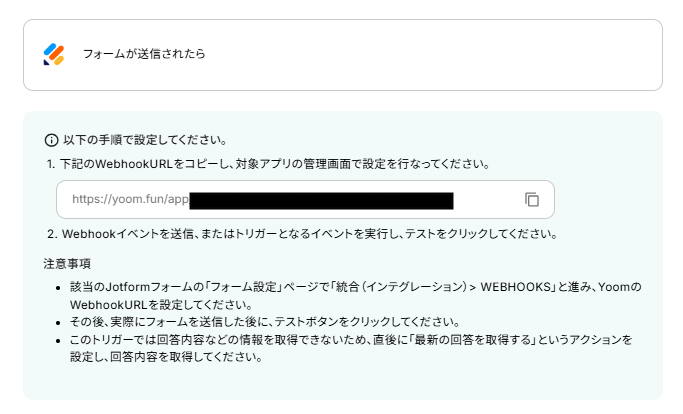
Task: Click the Jotform logo icon
Action: click(x=54, y=54)
